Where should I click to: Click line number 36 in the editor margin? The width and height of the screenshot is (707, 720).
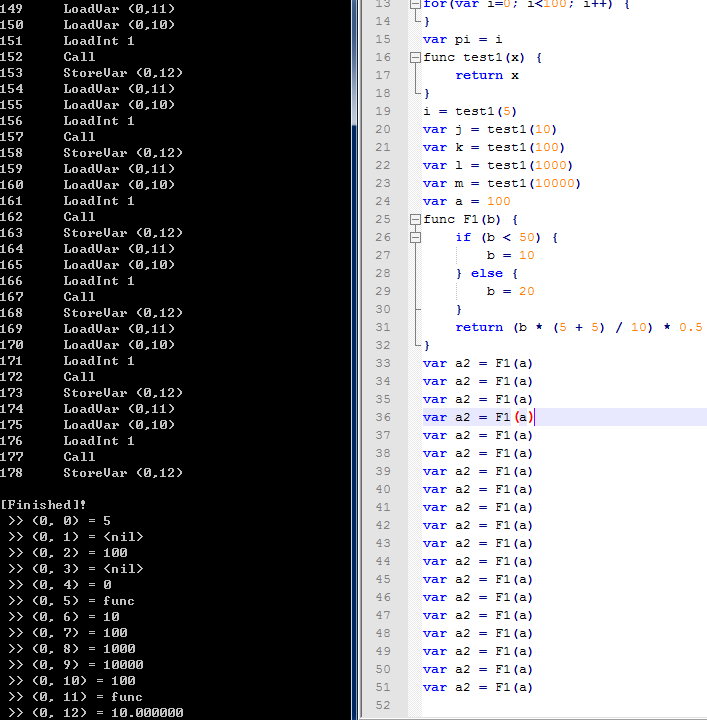click(x=383, y=417)
